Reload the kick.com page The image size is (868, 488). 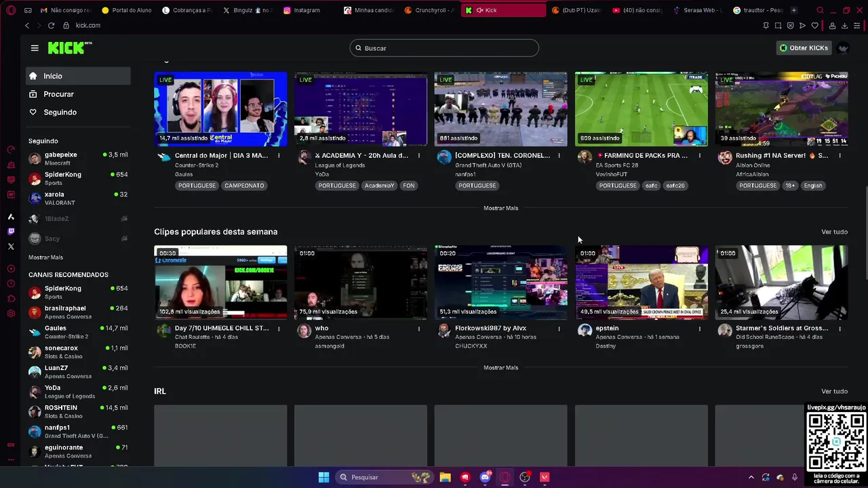tap(51, 25)
